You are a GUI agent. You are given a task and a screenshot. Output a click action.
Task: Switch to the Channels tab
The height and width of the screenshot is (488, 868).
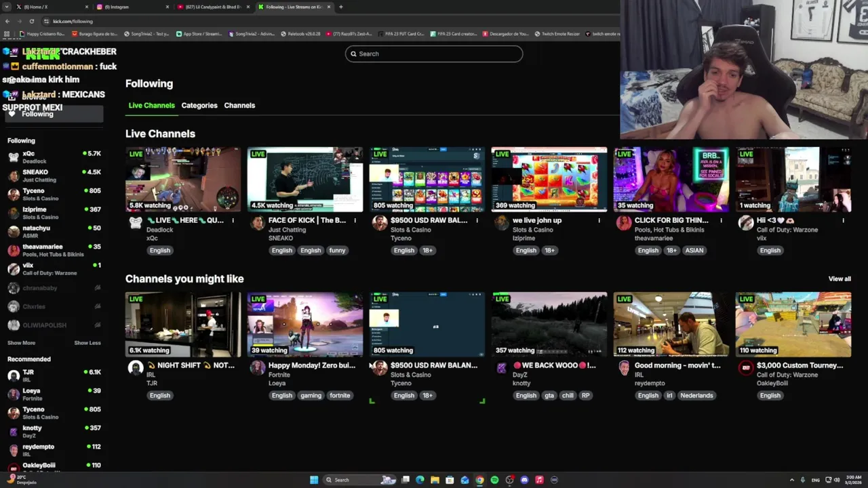239,106
